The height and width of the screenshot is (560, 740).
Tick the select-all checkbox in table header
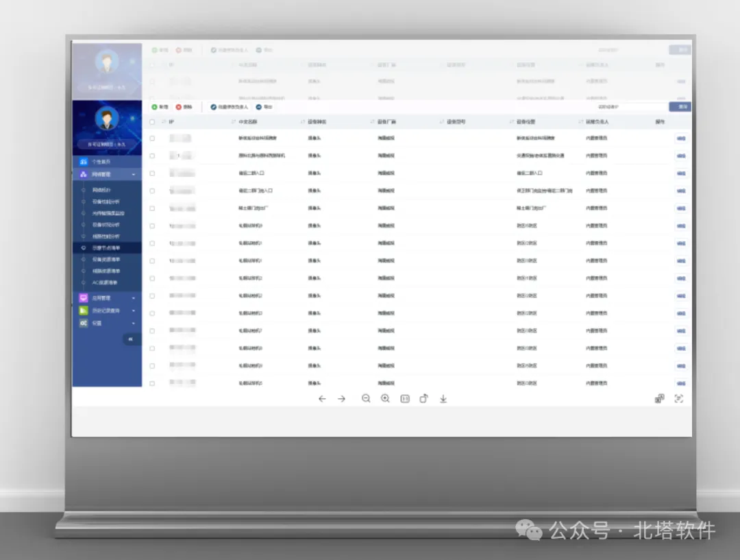coord(152,122)
